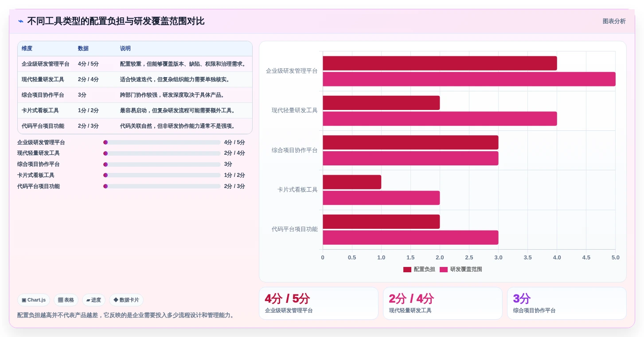Click the footnote starting 配置负担越高并不代表
Screen dimensions: 644x337
pos(125,315)
